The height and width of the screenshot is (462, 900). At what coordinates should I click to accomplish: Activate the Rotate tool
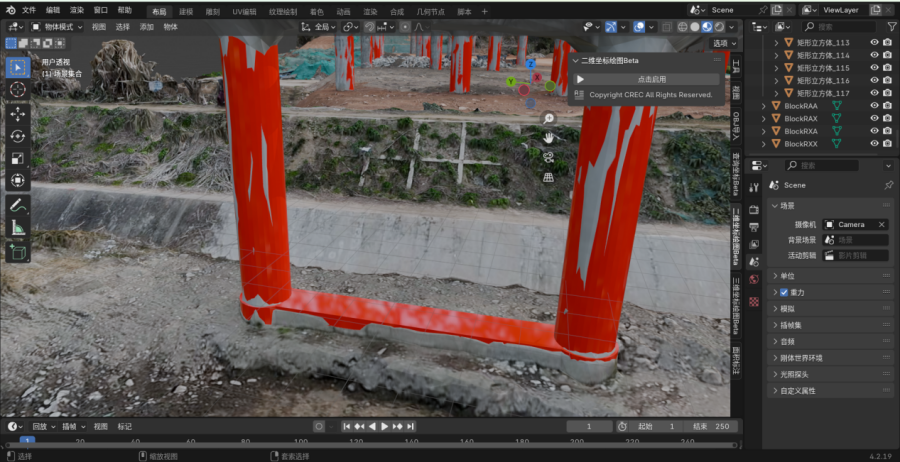pyautogui.click(x=18, y=136)
